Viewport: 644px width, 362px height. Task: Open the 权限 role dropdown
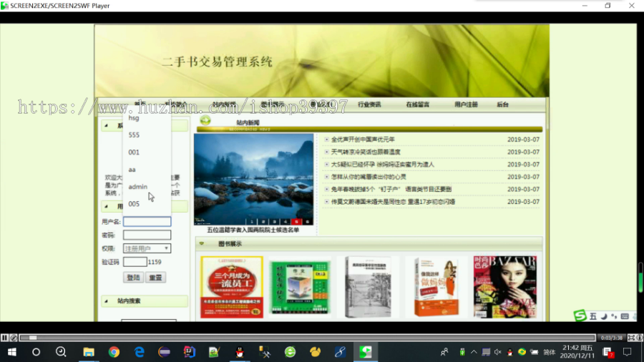click(x=147, y=248)
